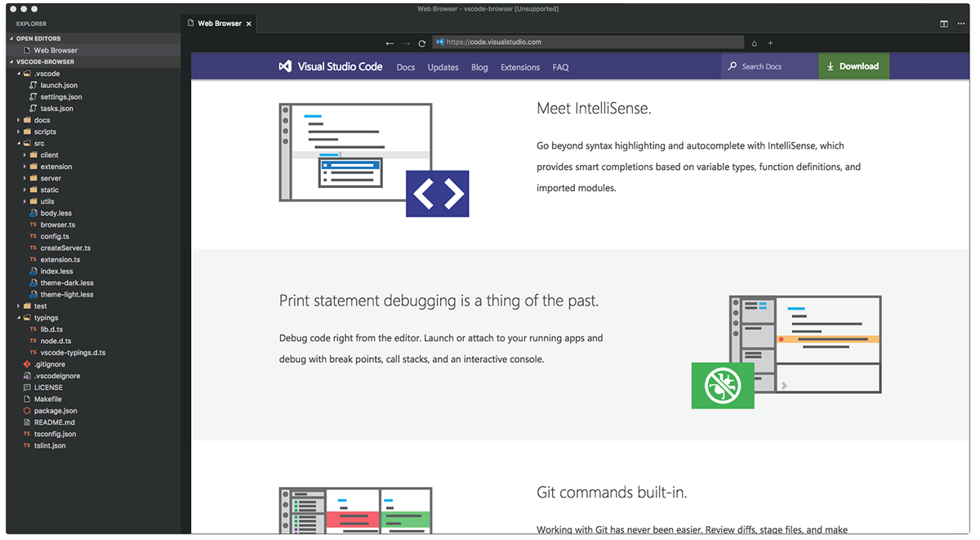Open the FAQ page

coord(560,67)
